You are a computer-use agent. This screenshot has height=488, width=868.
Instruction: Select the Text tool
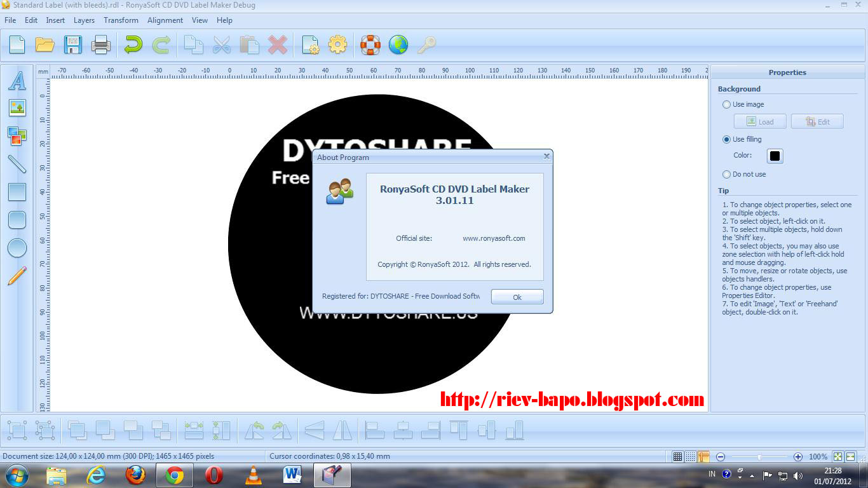17,80
